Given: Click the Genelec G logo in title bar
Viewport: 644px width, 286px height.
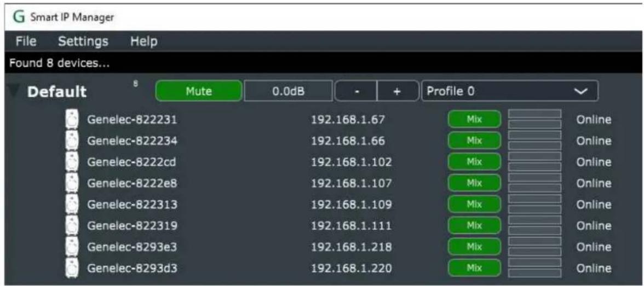Looking at the screenshot, I should click(18, 17).
